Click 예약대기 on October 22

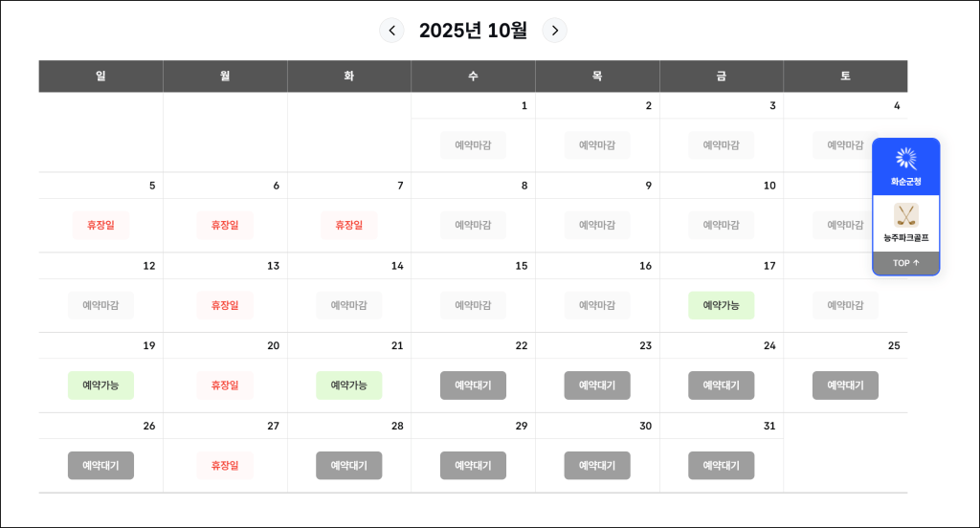click(x=473, y=385)
